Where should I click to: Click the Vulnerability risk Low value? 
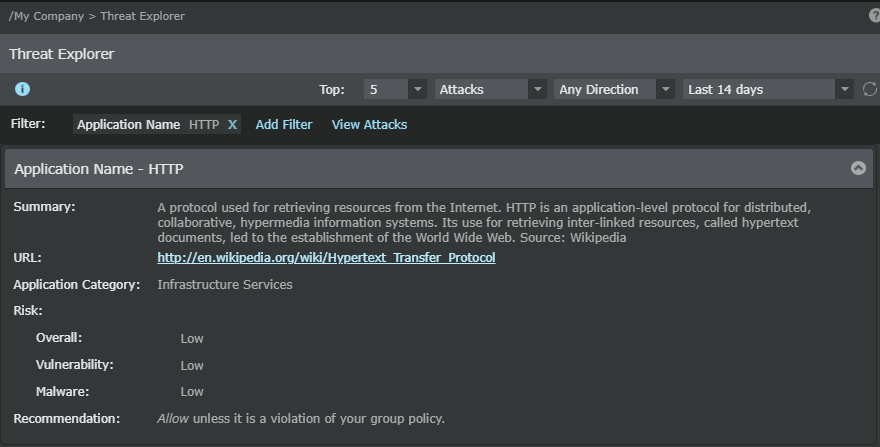[x=192, y=366]
